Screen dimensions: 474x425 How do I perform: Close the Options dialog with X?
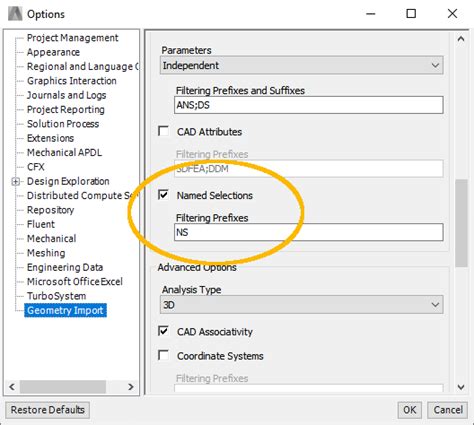(x=452, y=14)
